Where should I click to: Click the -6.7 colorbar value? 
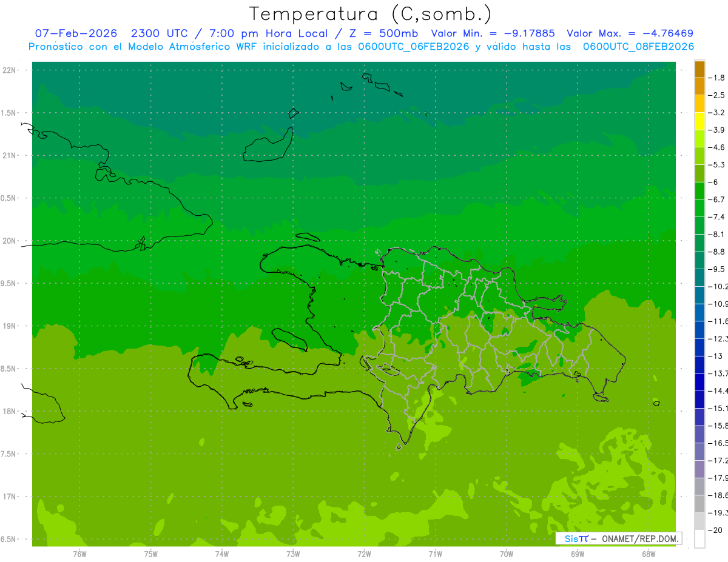point(717,199)
